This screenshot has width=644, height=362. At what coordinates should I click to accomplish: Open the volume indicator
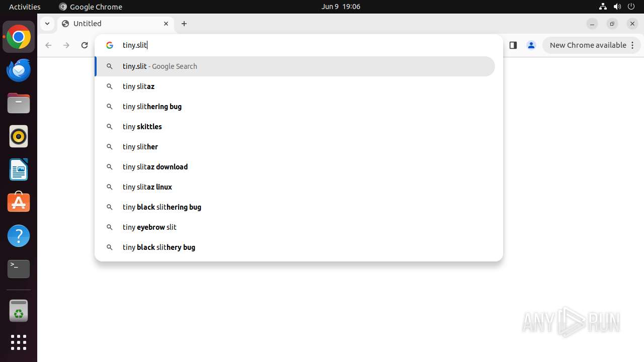click(x=617, y=7)
